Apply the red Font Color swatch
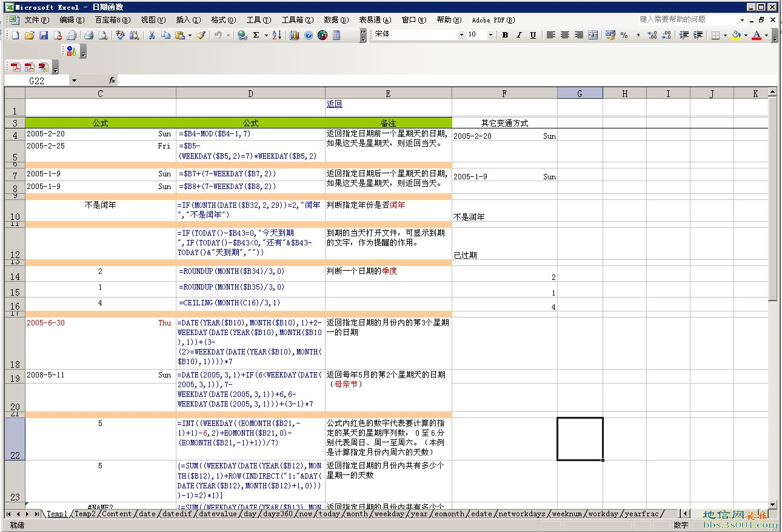Viewport: 782px width, 532px height. tap(757, 35)
